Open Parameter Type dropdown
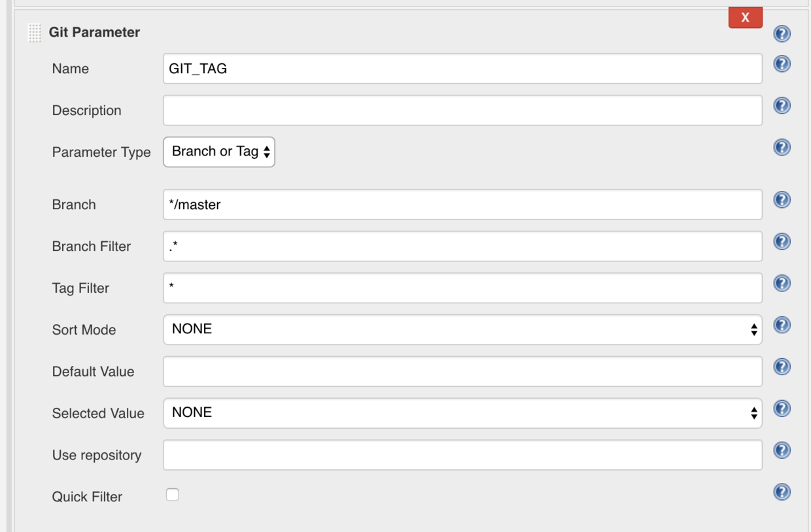This screenshot has width=811, height=532. [x=219, y=152]
